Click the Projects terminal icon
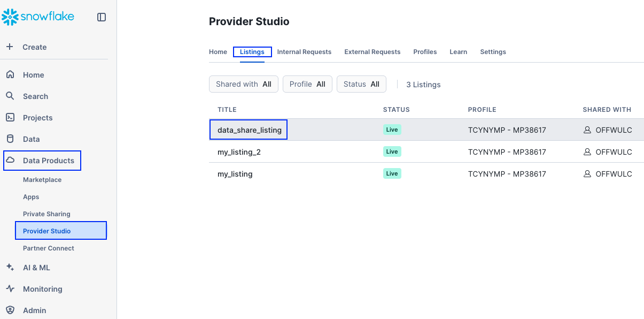644x319 pixels. [10, 118]
